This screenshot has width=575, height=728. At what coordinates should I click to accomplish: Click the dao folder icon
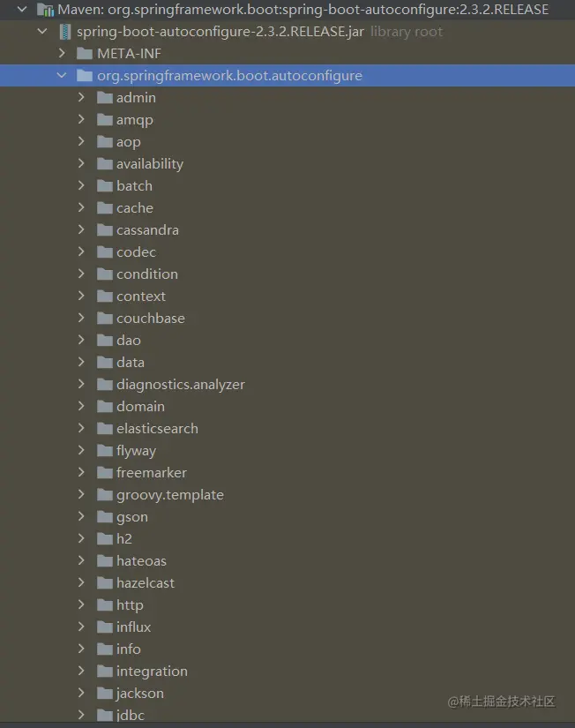[x=105, y=341]
